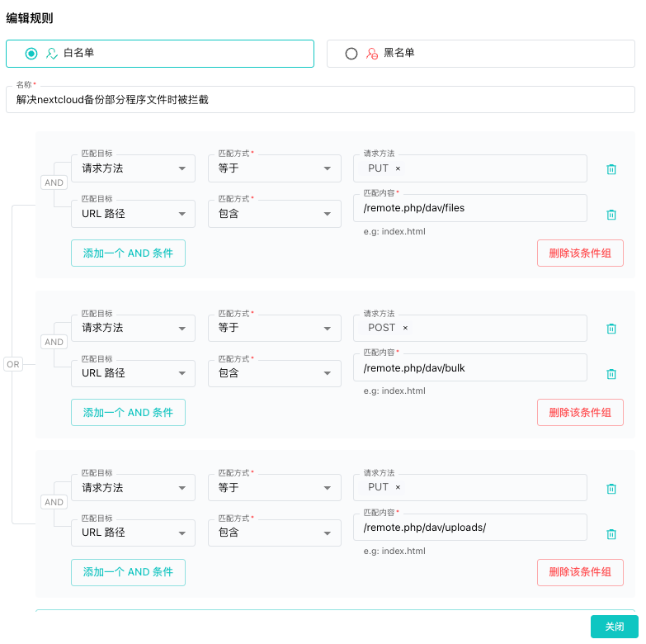This screenshot has width=646, height=644.
Task: Click the AND label in /dav/uploads/ group
Action: pos(54,502)
